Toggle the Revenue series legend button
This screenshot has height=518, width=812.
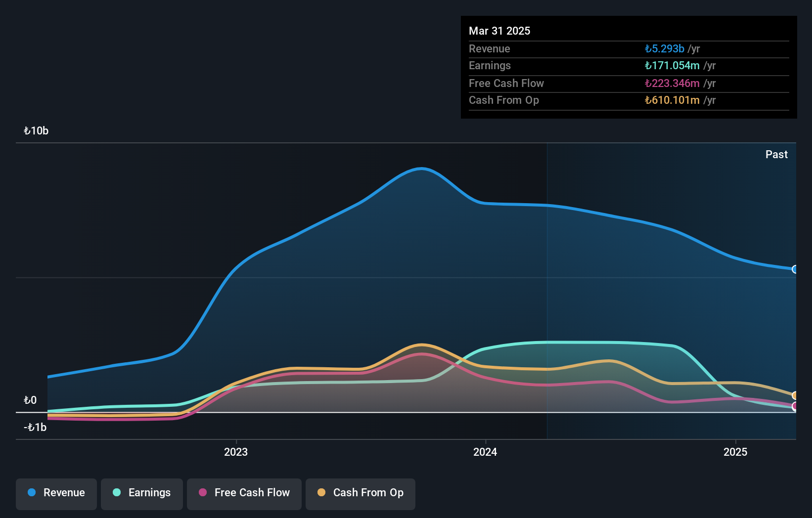click(x=56, y=494)
